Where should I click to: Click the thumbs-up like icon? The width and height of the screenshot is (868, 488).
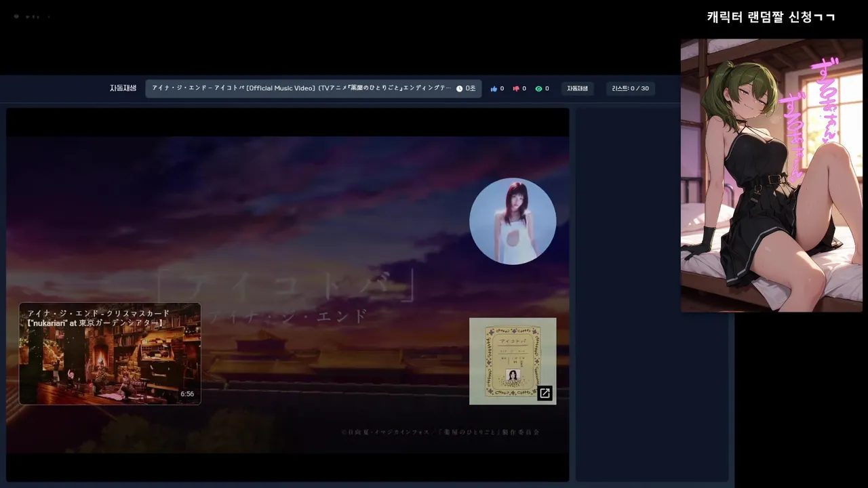[x=494, y=89]
